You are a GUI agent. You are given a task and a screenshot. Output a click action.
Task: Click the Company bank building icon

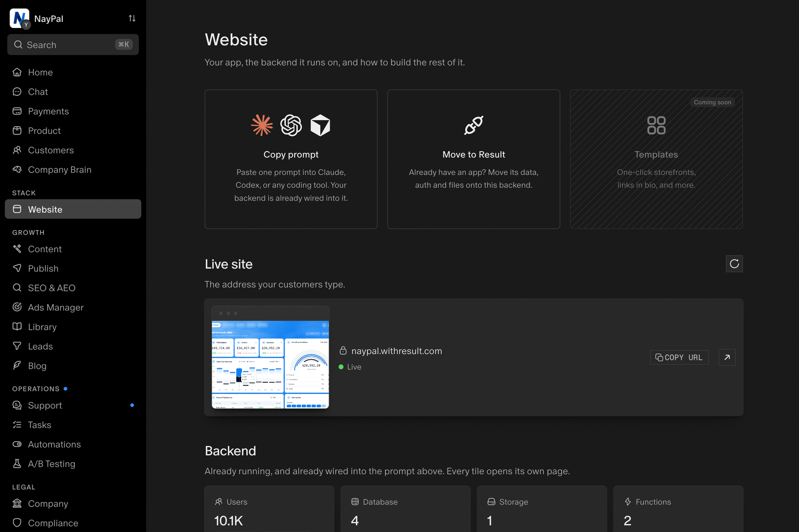pos(17,503)
